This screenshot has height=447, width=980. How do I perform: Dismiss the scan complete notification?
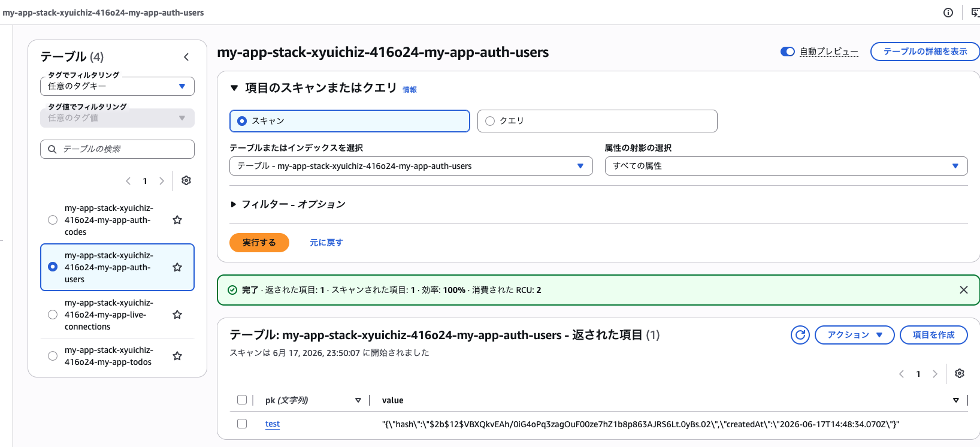coord(964,290)
